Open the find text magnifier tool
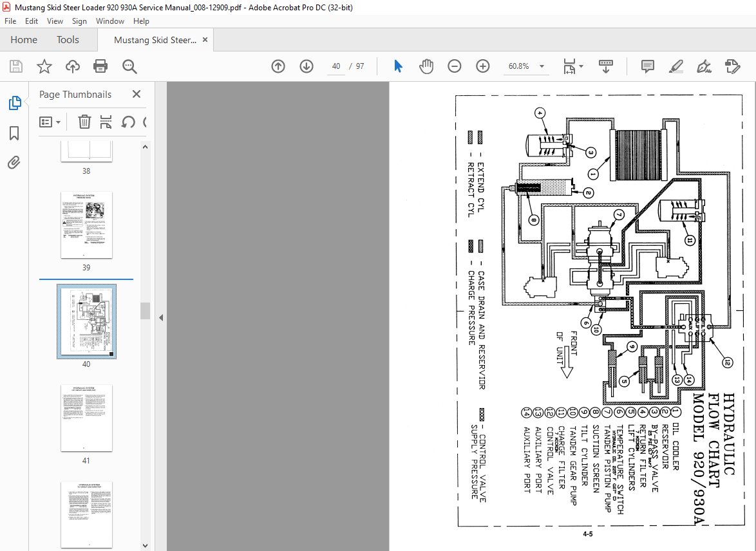Screen dimensions: 756x551 tap(129, 66)
